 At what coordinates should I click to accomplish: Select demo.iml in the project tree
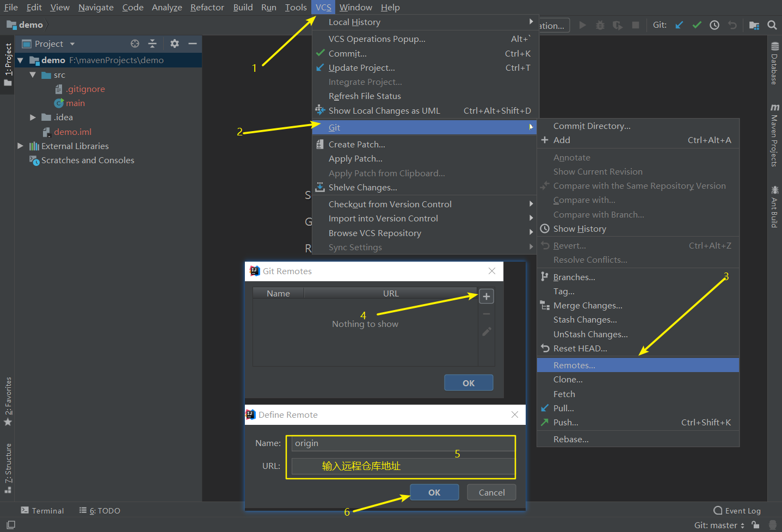pos(67,132)
